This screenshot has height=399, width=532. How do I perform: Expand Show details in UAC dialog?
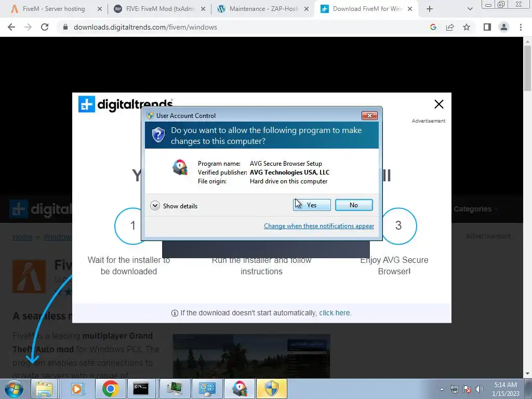(x=174, y=206)
